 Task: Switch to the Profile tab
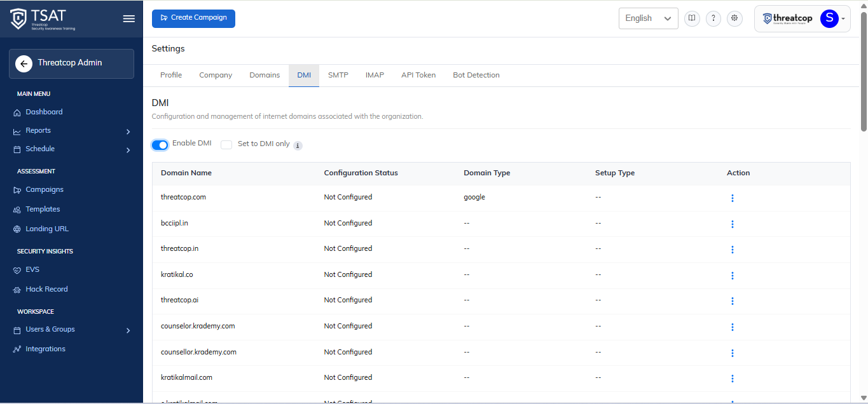pos(171,75)
